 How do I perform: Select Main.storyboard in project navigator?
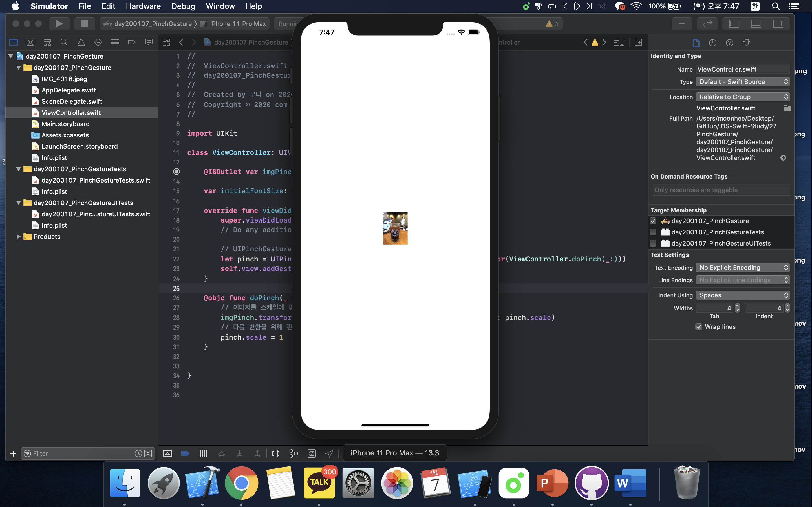(x=65, y=124)
